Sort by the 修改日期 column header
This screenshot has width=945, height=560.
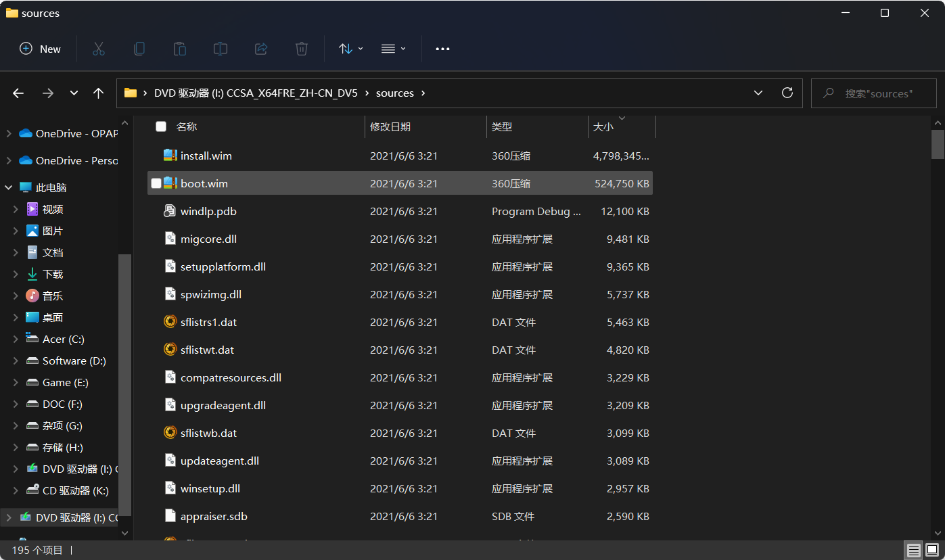tap(390, 126)
